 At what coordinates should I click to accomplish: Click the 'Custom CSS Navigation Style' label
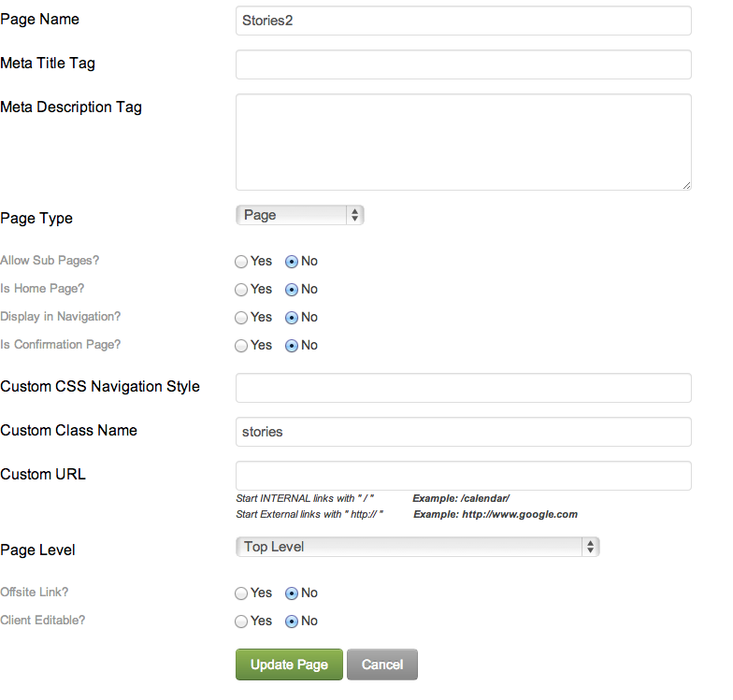tap(100, 387)
